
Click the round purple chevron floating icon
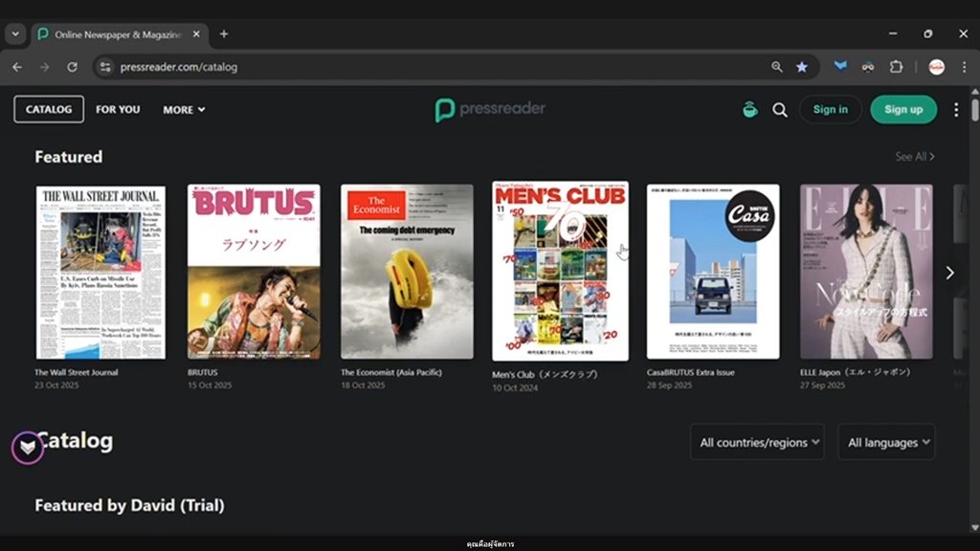click(28, 447)
